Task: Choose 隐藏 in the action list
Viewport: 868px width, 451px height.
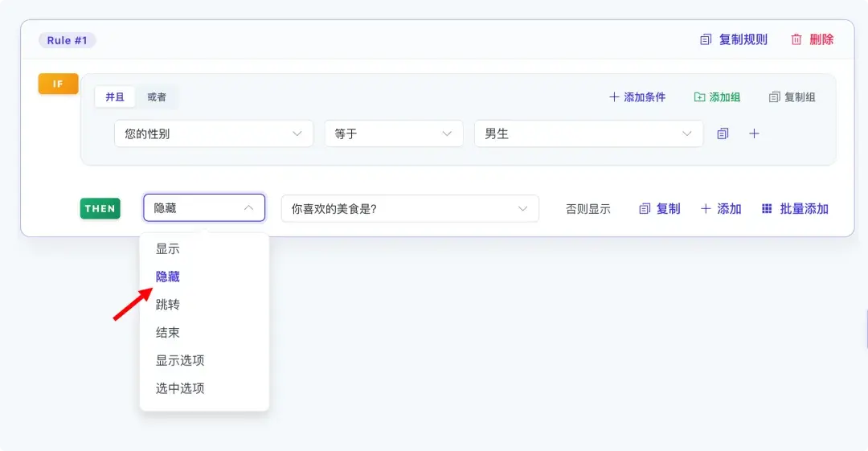Action: coord(204,277)
